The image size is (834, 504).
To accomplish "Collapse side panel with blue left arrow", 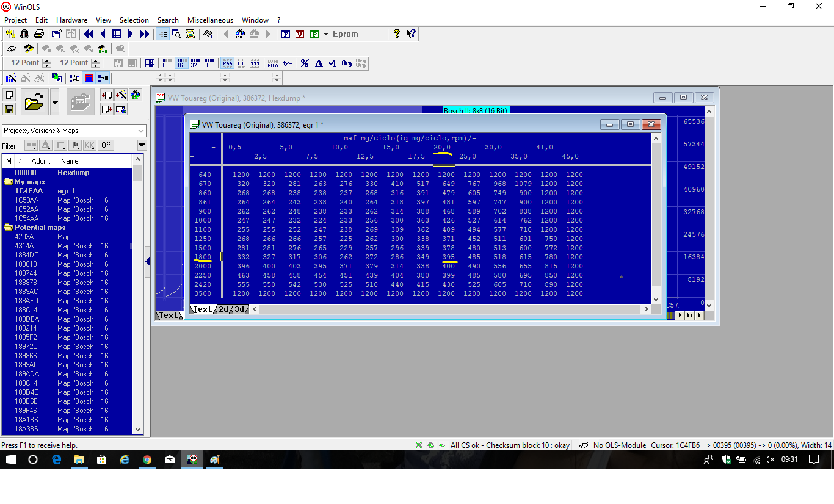I will coord(148,262).
